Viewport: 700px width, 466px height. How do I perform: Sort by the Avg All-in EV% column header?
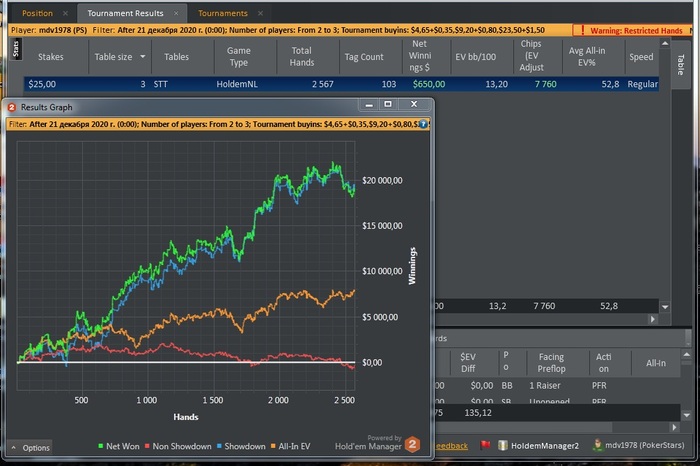tap(587, 57)
